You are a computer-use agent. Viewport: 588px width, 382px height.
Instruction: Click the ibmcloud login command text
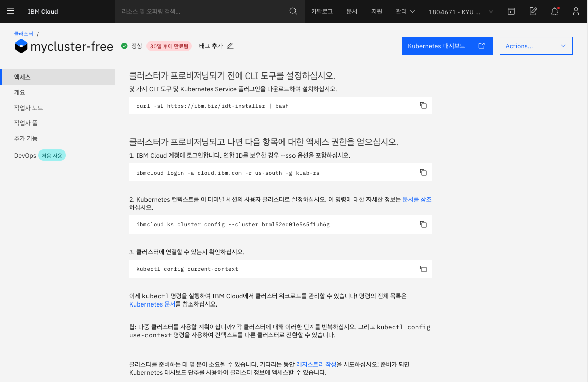(228, 173)
